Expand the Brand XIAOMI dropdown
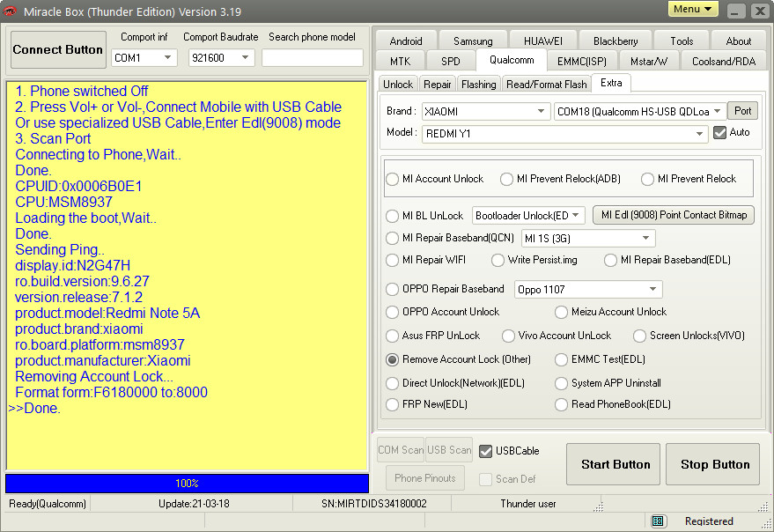 coord(542,112)
